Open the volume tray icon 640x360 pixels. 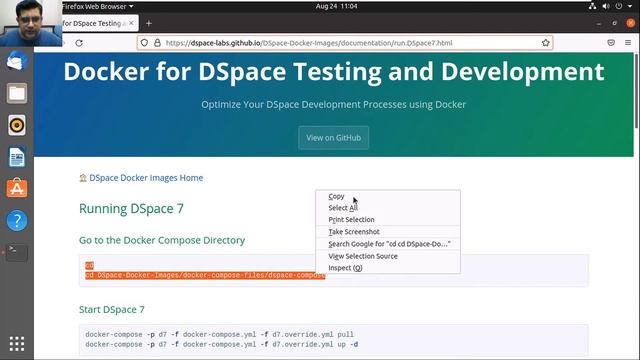coord(606,6)
